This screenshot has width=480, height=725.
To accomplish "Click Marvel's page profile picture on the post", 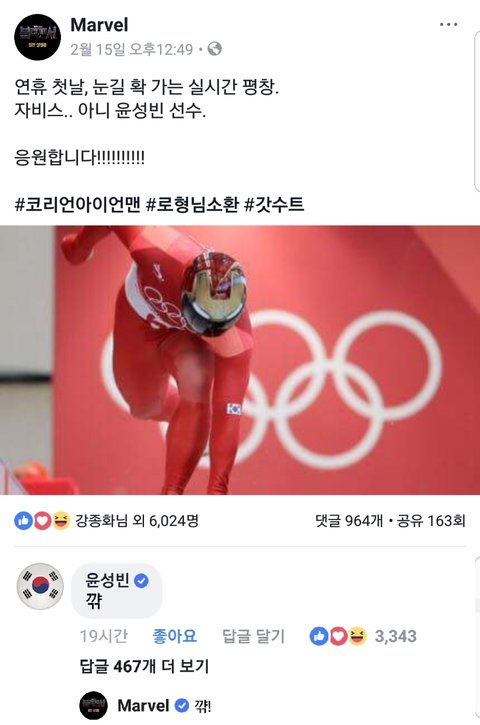I will [x=37, y=37].
